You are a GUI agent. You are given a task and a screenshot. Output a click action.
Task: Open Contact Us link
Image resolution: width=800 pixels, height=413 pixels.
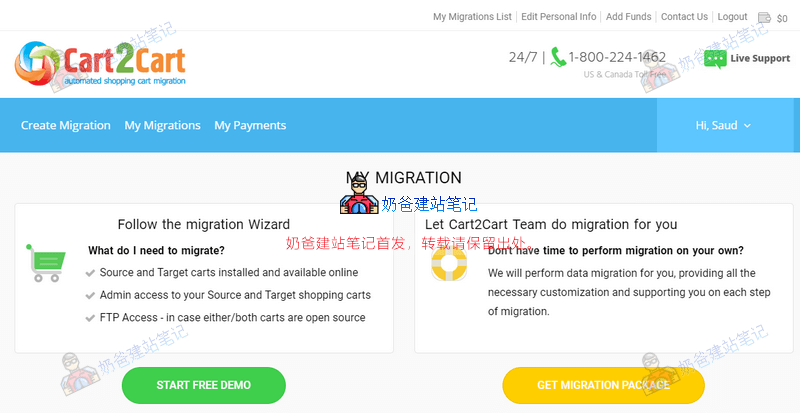684,17
